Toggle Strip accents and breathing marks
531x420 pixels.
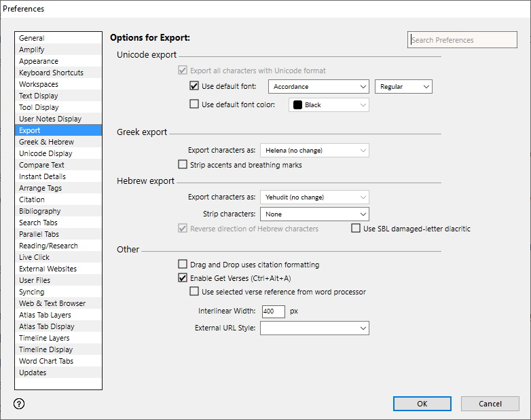click(x=183, y=164)
